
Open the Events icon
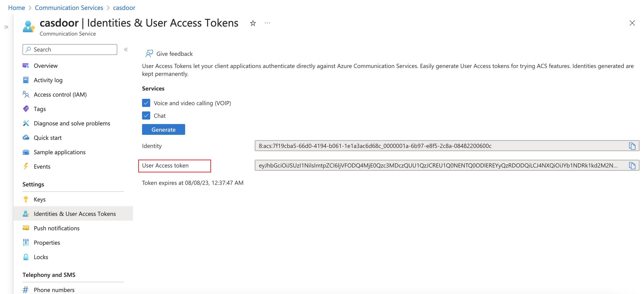(x=26, y=166)
